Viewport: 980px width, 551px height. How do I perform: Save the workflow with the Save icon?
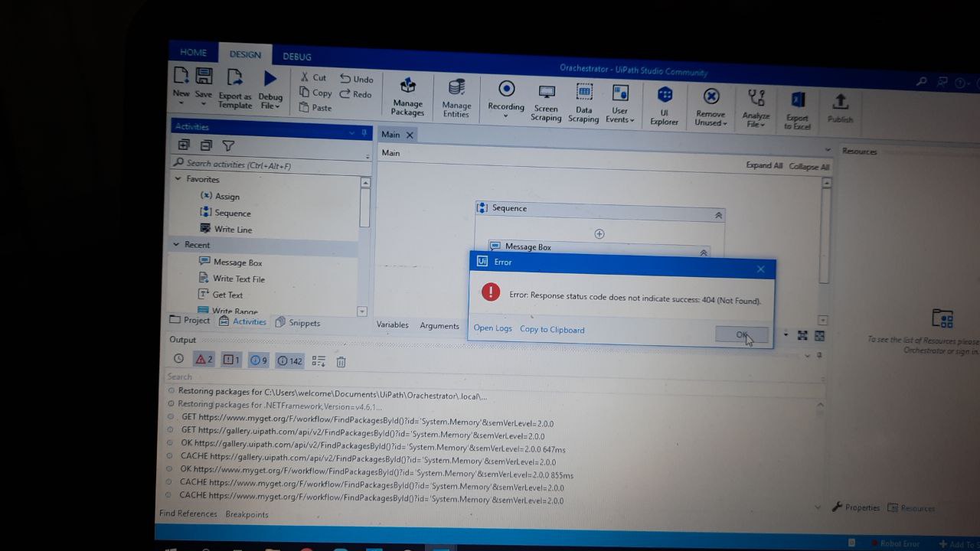[204, 76]
